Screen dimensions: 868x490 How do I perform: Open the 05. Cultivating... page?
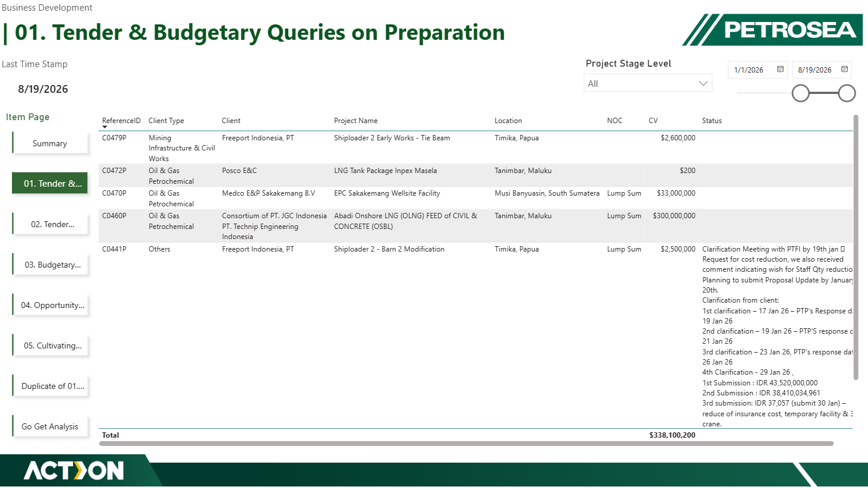(50, 345)
